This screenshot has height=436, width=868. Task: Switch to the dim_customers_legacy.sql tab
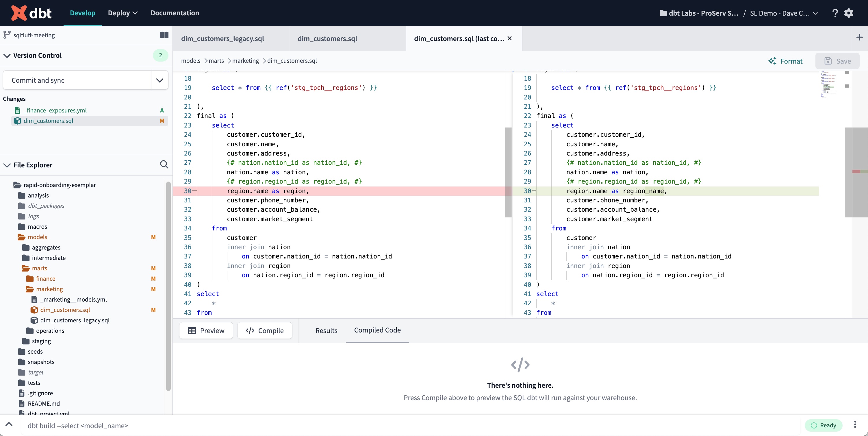coord(222,38)
